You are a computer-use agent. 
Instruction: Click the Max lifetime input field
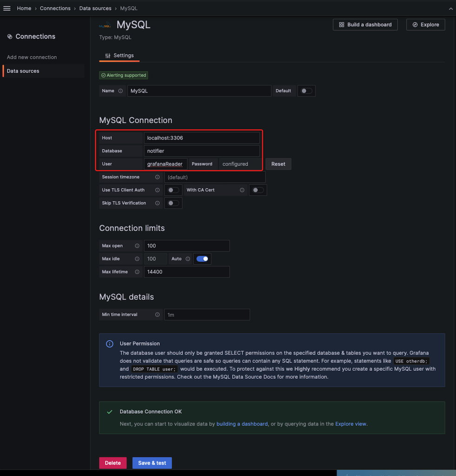187,272
